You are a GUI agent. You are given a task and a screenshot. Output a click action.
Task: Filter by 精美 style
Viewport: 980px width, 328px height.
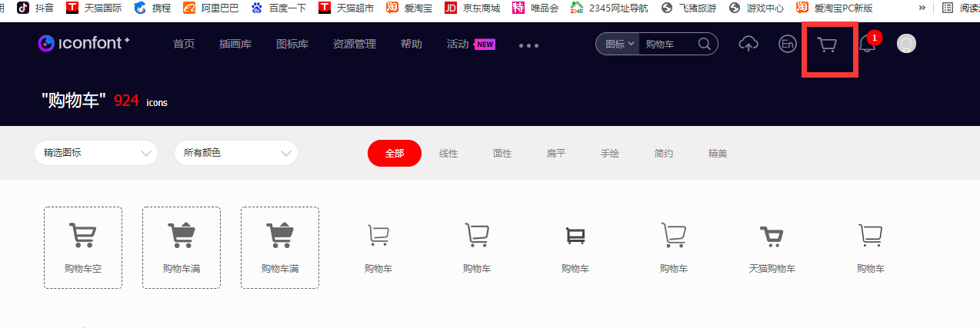point(718,154)
